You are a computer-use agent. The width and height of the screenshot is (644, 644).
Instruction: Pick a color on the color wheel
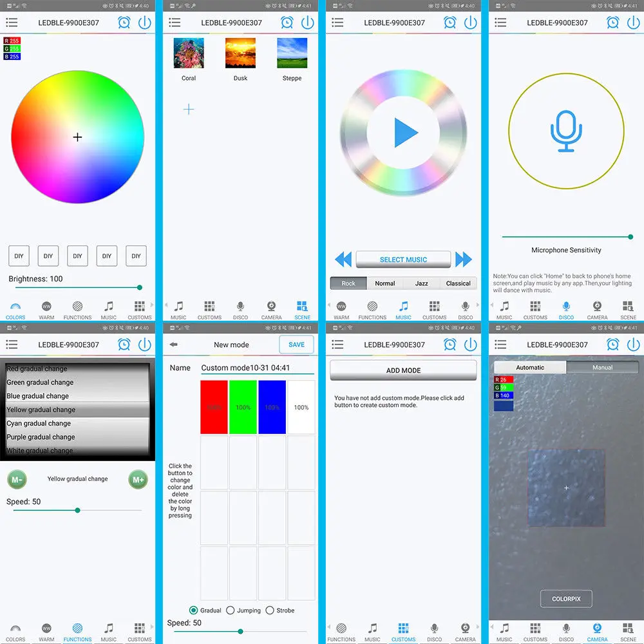(x=78, y=137)
